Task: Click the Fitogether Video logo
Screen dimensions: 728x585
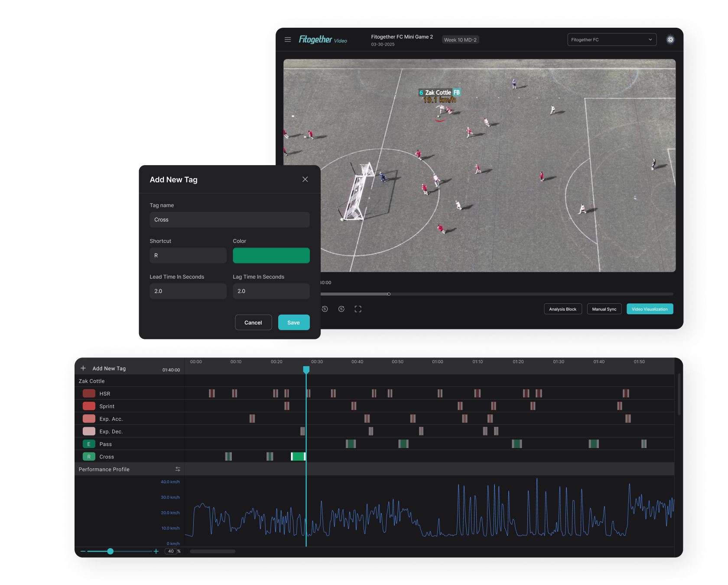Action: 323,39
